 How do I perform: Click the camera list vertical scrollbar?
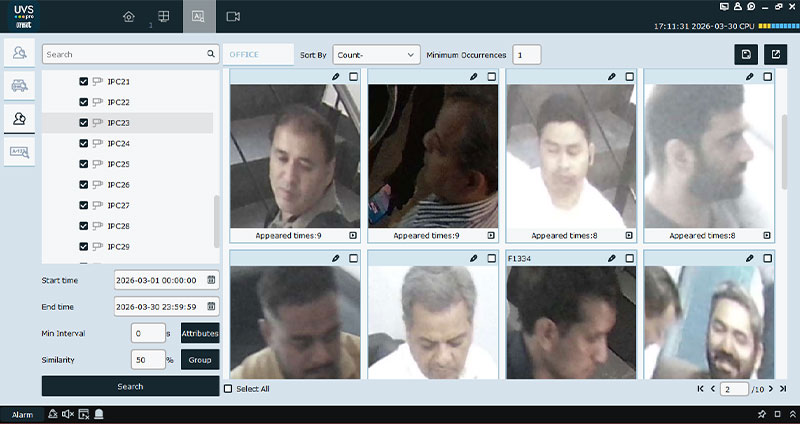point(216,218)
